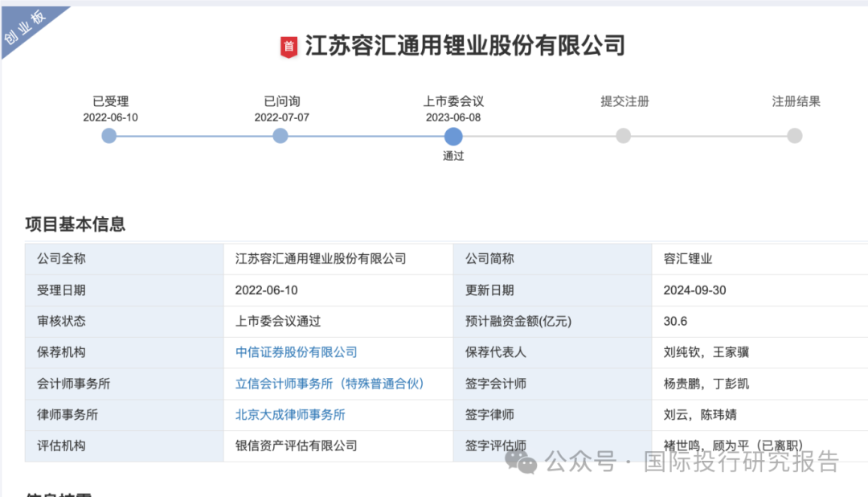
Task: Click the 杨贵鹏, 丁彭凯 value cell
Action: coord(760,384)
